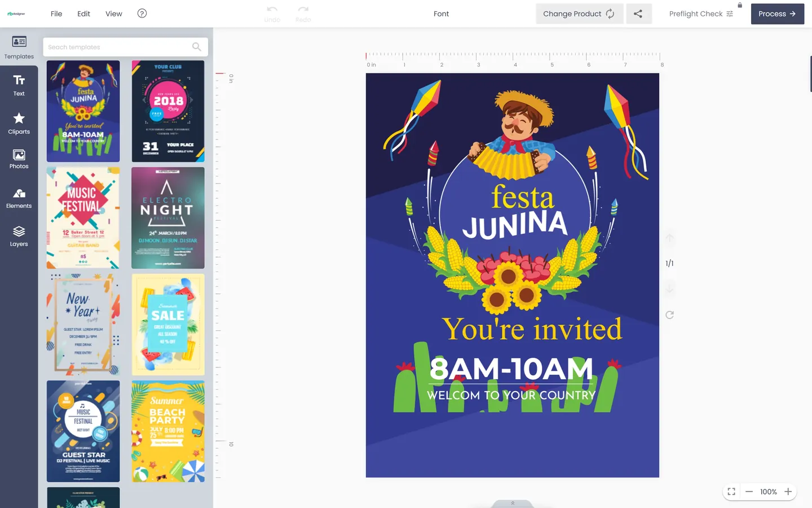
Task: Open the Photos panel
Action: pos(19,159)
